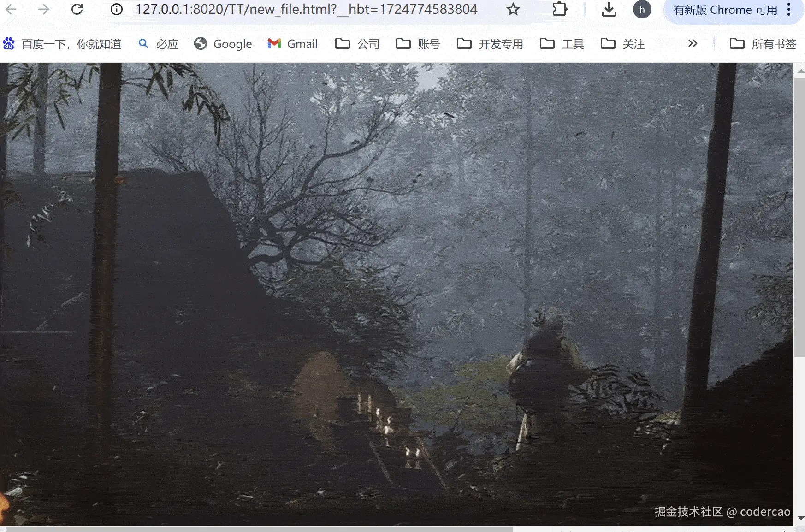This screenshot has height=532, width=805.
Task: Open the '所有书签' all bookmarks folder
Action: point(763,44)
